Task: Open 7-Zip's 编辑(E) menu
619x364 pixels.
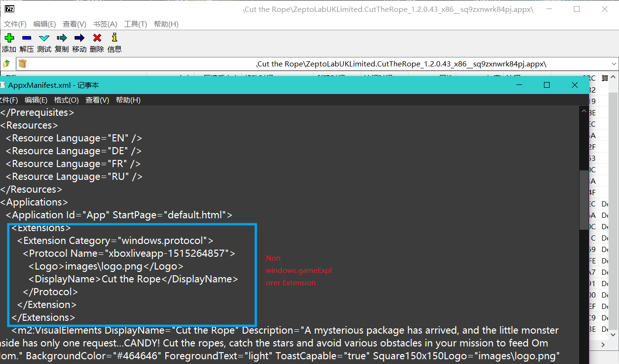Action: point(45,24)
